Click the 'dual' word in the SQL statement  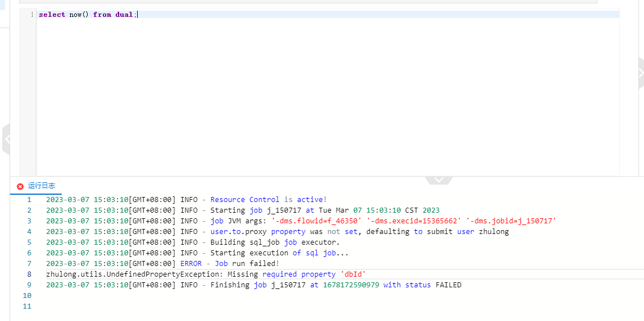[x=124, y=15]
